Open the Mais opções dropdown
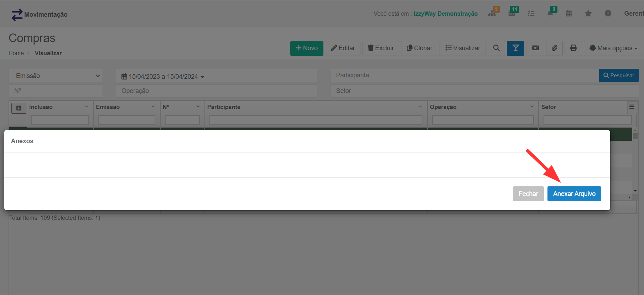 (x=613, y=48)
